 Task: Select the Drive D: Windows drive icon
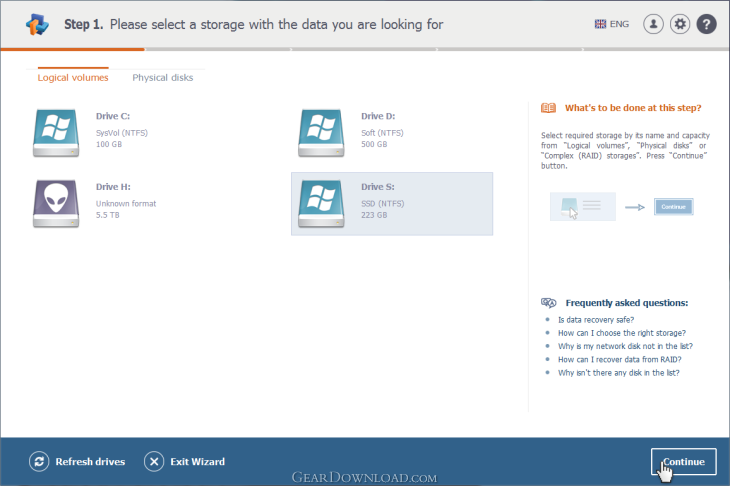pos(321,133)
